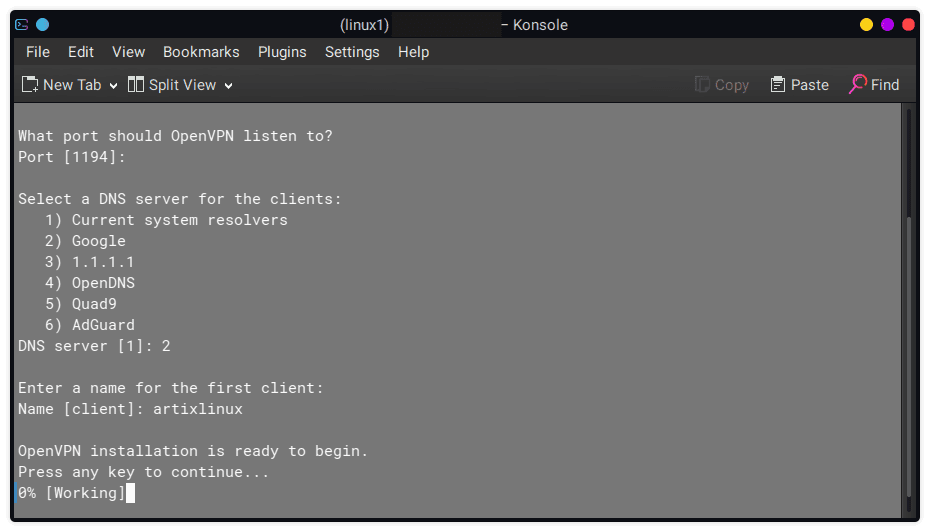Click the purple maximize window button
Viewport: 930px width, 532px height.
[887, 25]
